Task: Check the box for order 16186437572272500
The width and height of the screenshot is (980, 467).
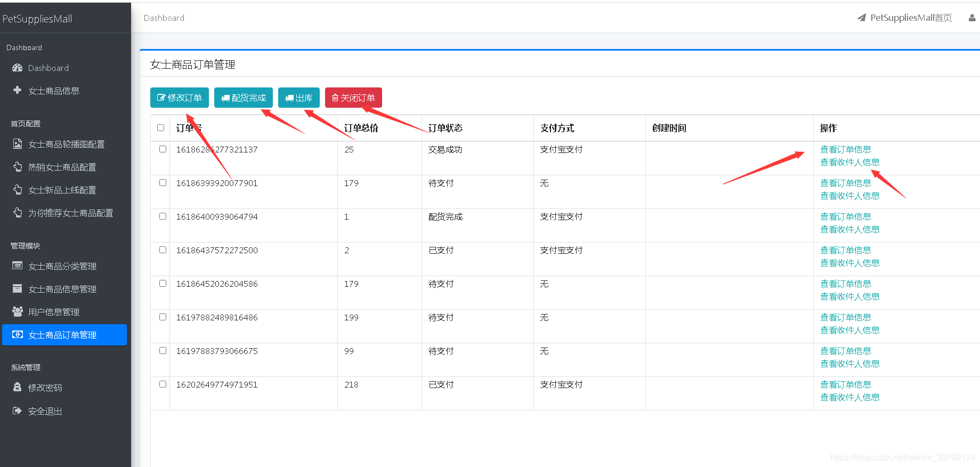Action: point(163,250)
